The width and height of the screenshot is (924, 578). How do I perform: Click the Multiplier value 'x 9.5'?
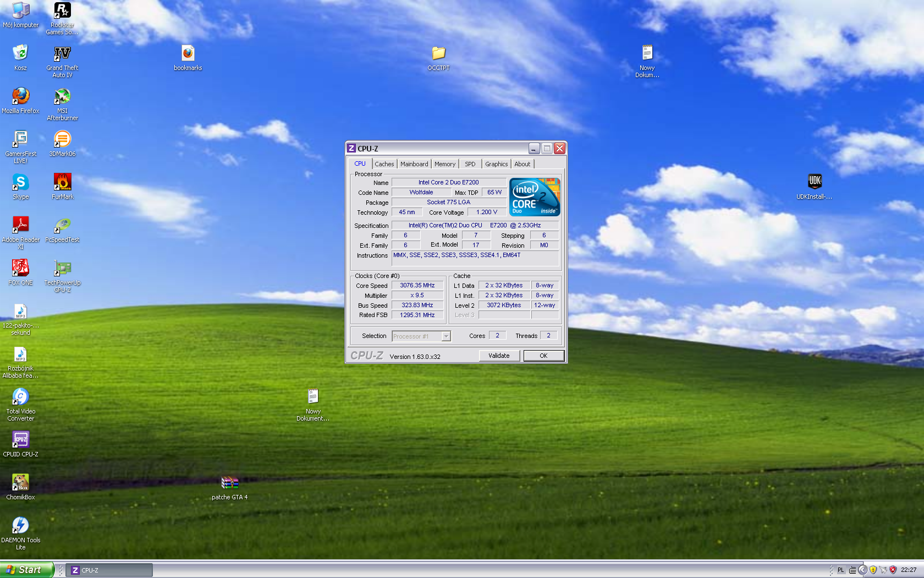417,295
